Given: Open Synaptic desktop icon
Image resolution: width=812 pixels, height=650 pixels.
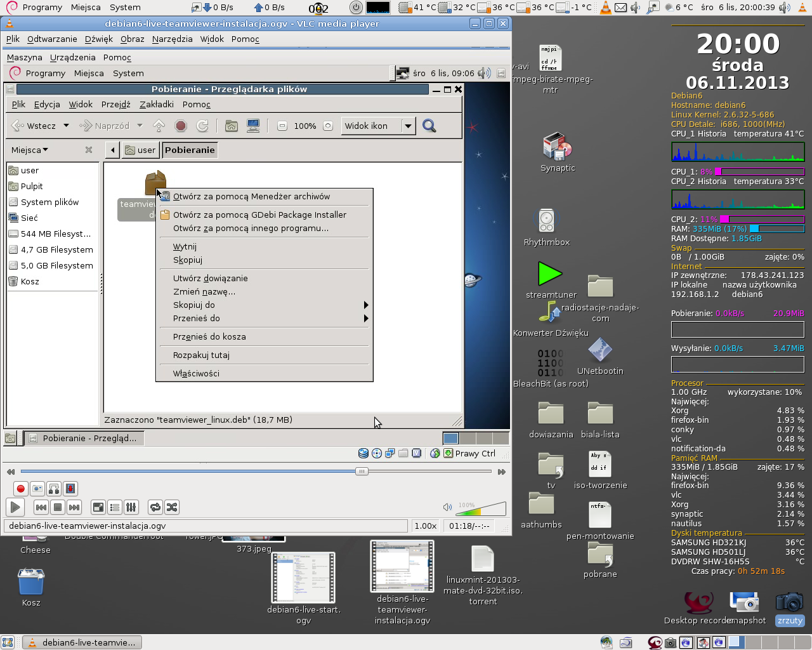Looking at the screenshot, I should click(x=558, y=152).
